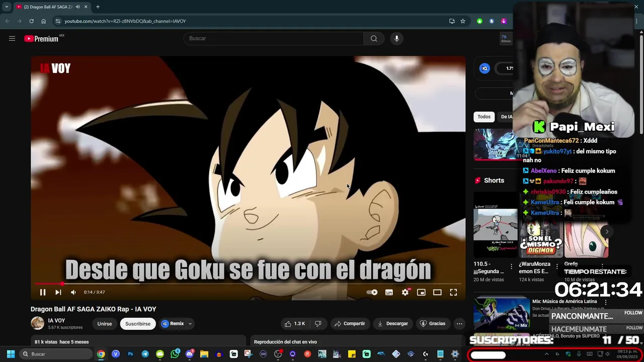The height and width of the screenshot is (362, 644).
Task: Send a Gracias super thanks
Action: click(433, 324)
